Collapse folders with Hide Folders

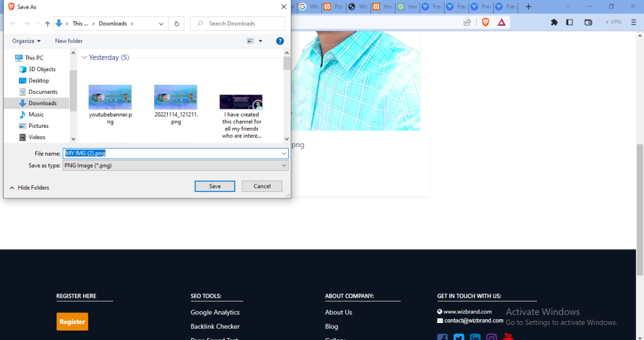point(29,188)
